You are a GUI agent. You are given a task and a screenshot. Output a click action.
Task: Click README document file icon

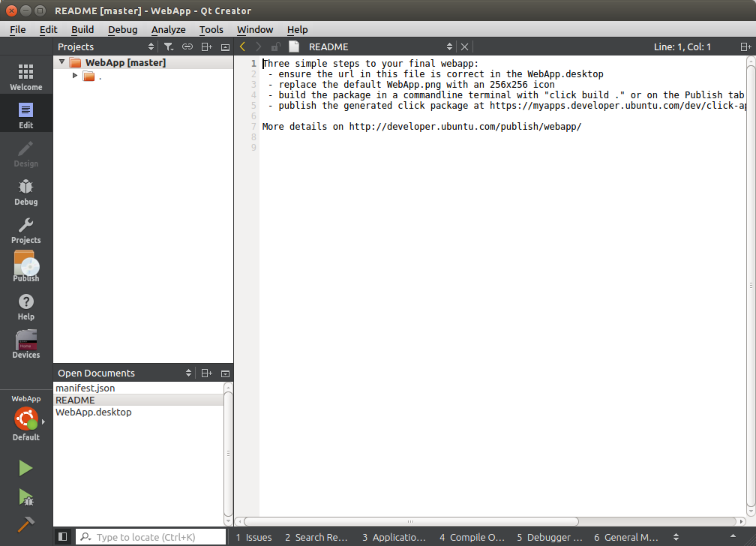tap(294, 46)
